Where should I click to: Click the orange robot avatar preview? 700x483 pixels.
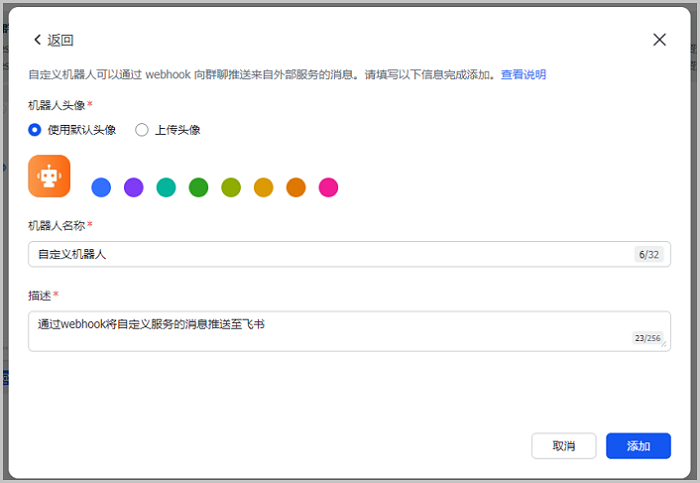coord(49,176)
